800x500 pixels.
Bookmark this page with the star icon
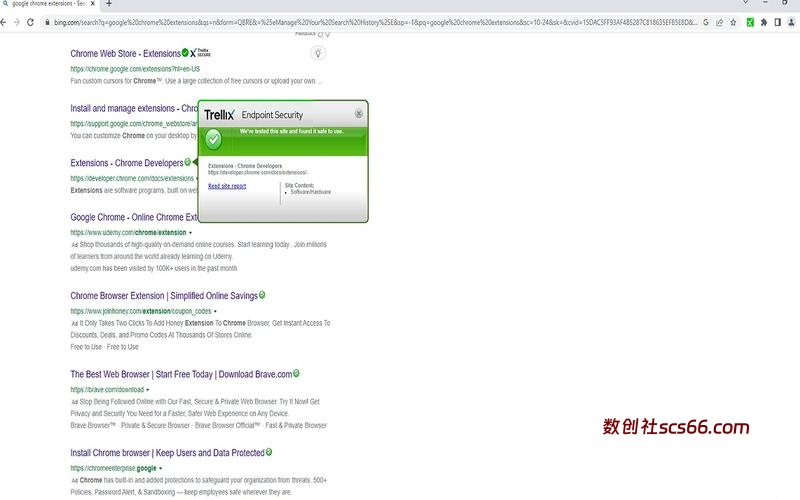coord(734,22)
